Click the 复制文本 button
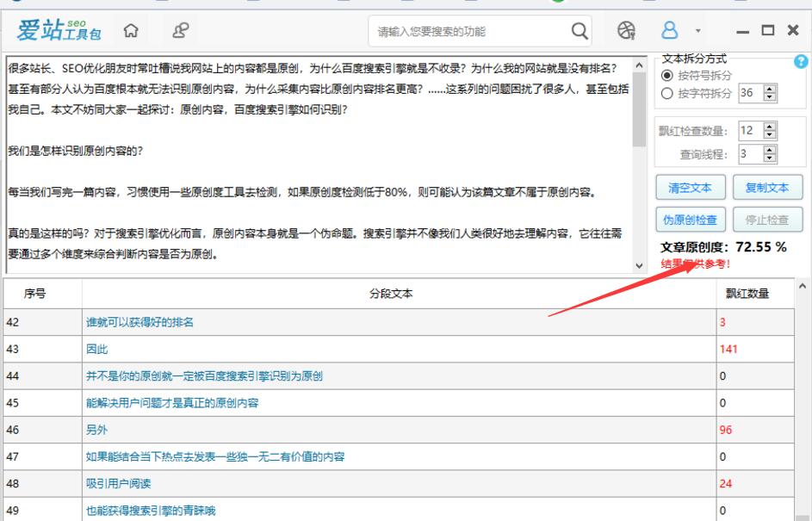 [x=767, y=188]
